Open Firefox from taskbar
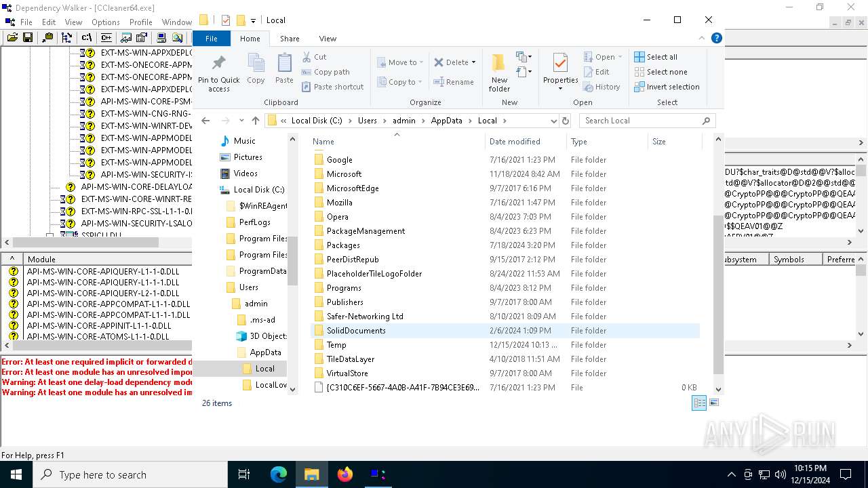The image size is (868, 488). [x=344, y=474]
